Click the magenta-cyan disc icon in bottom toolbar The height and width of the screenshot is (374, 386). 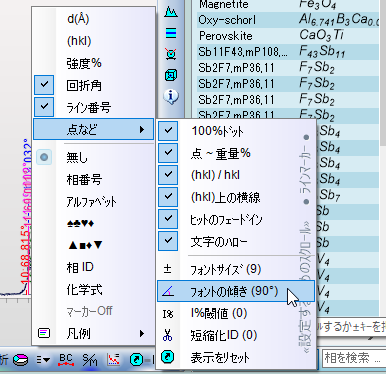coord(21,360)
